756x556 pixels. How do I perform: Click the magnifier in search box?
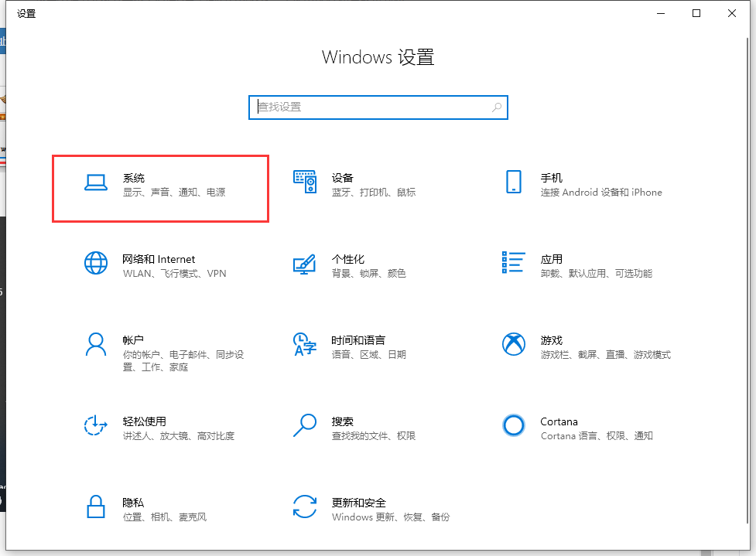497,107
